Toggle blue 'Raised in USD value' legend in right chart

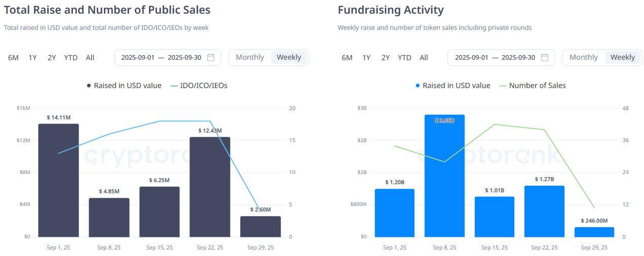453,86
